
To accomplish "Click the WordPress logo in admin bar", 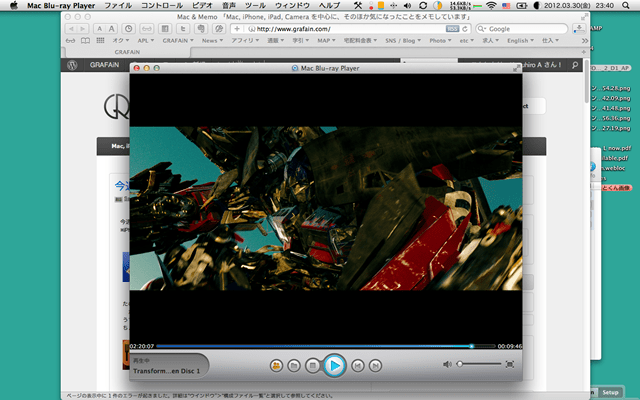I will (x=72, y=65).
